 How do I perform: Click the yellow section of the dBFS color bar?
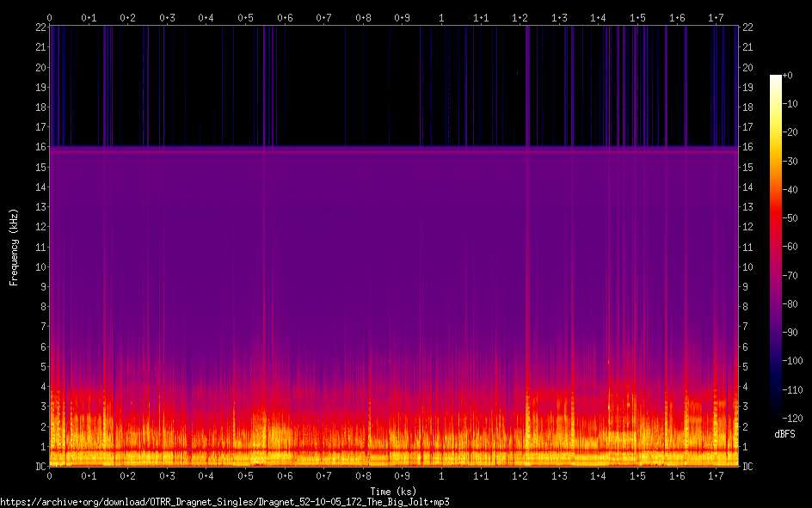click(776, 129)
